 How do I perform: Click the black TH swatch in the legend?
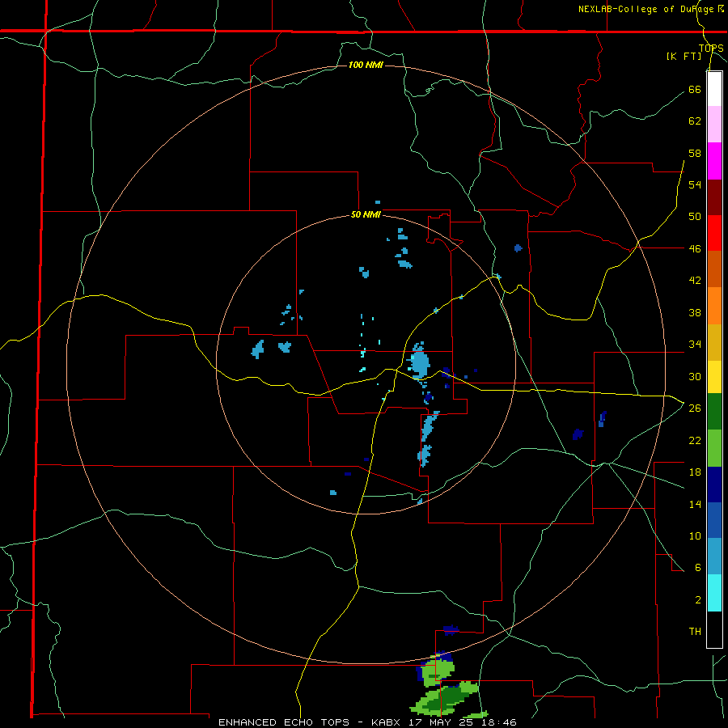[714, 629]
